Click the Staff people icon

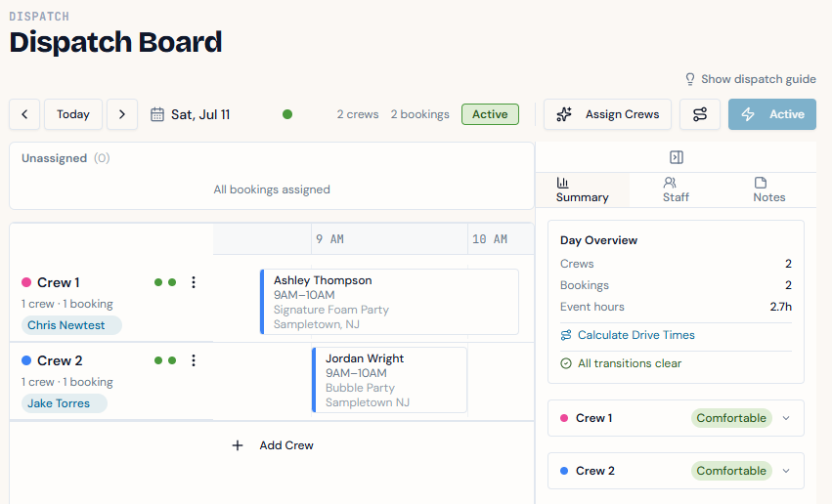[x=670, y=183]
